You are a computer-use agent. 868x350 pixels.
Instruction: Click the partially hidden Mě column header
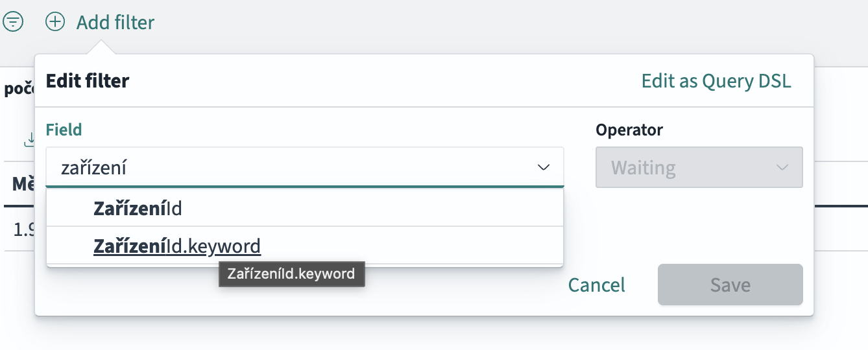[x=23, y=184]
